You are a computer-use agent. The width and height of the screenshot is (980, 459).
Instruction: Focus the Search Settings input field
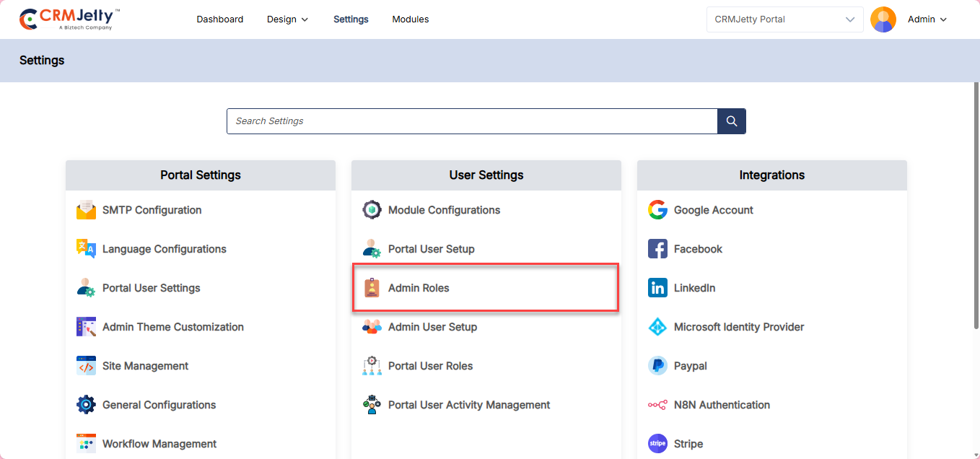[x=471, y=121]
